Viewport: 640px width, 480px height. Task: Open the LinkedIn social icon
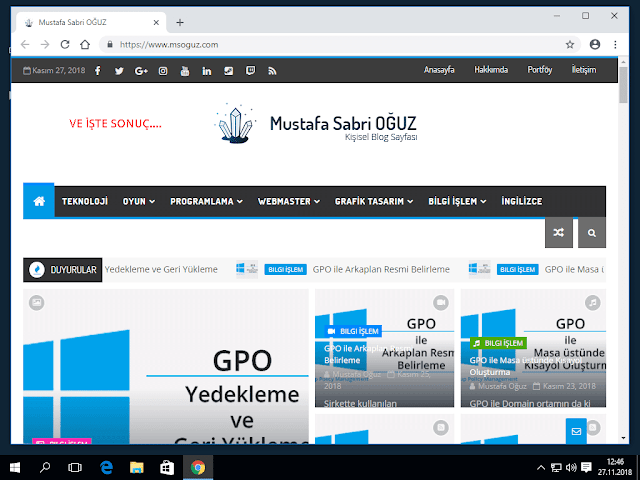207,71
